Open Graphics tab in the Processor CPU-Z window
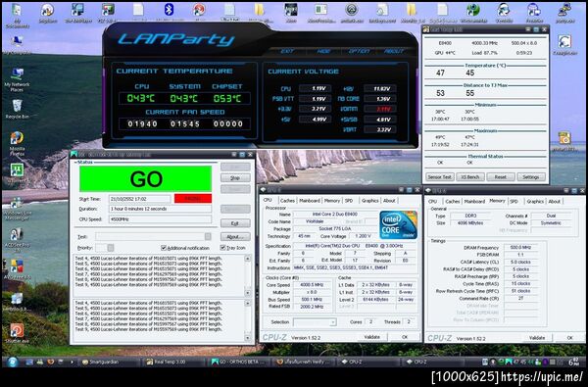 pos(370,201)
